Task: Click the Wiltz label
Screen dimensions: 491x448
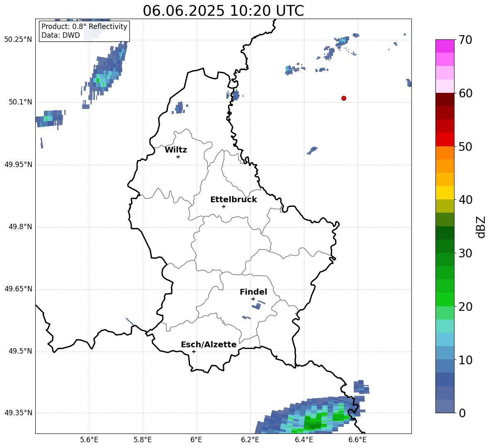Action: 176,150
